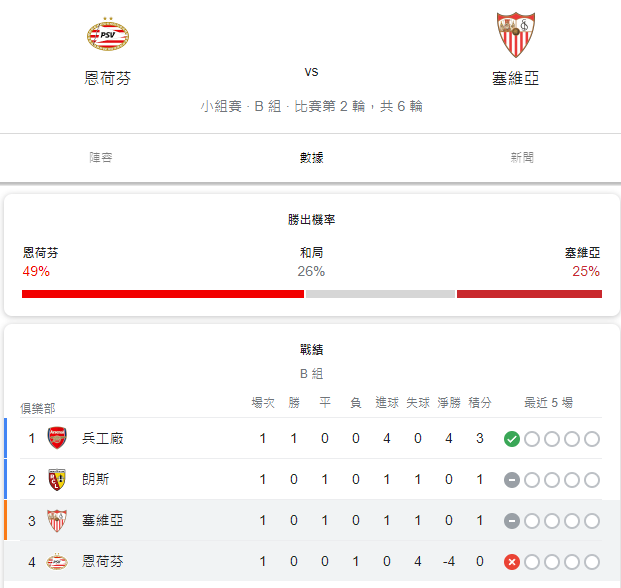The height and width of the screenshot is (588, 621).
Task: Click the PSV crest in the fourth row
Action: (x=57, y=561)
